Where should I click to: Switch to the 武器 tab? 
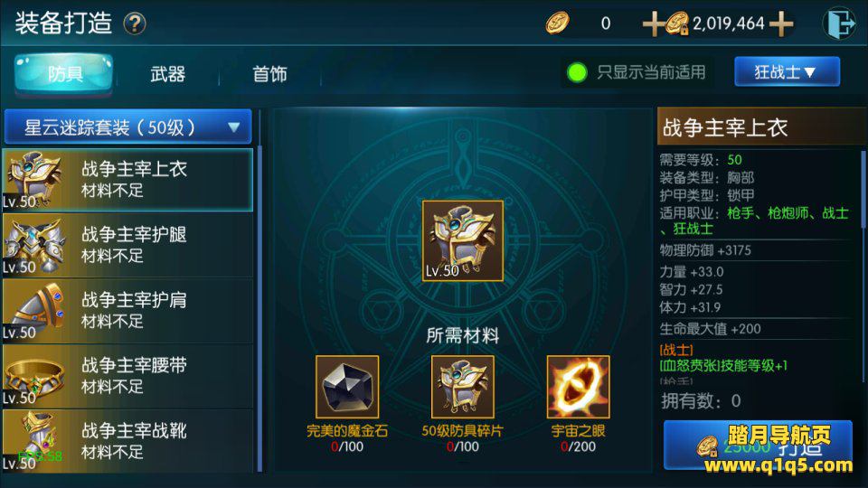[167, 74]
